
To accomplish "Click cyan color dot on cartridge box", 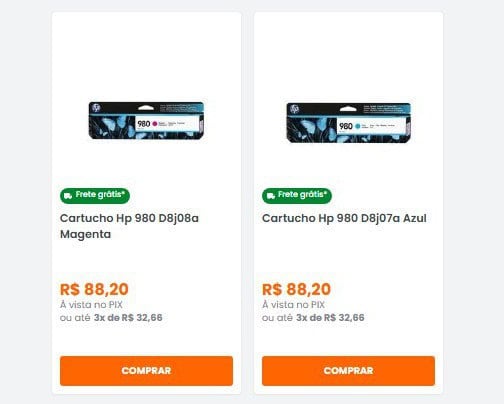I will (358, 126).
